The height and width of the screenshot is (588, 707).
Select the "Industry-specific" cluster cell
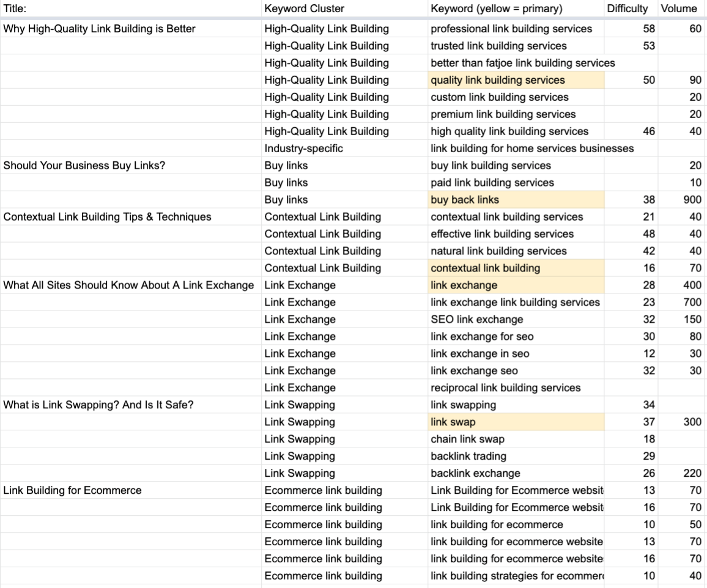(x=303, y=149)
